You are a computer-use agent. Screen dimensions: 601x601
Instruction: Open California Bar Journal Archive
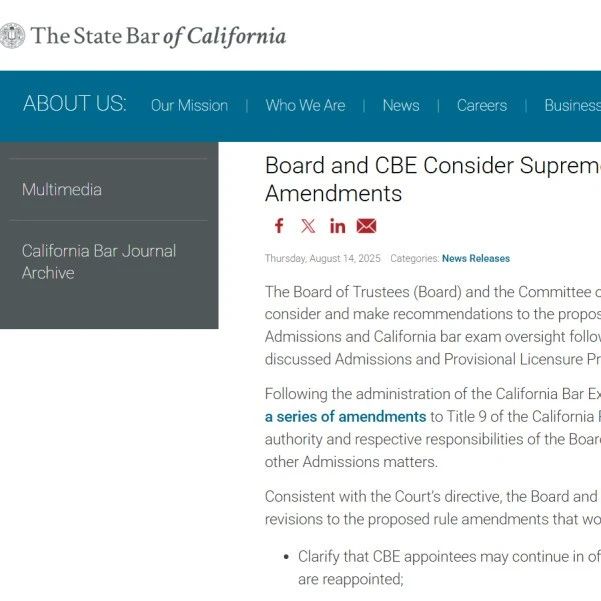(99, 262)
